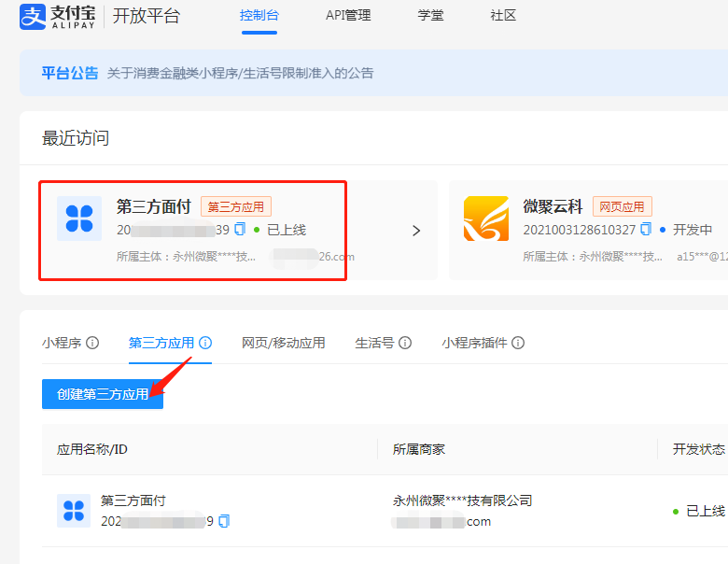Switch to the 第三方应用 tab

161,343
